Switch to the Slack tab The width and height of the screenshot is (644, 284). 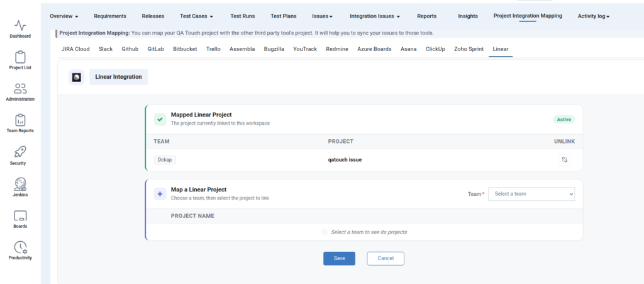point(106,49)
